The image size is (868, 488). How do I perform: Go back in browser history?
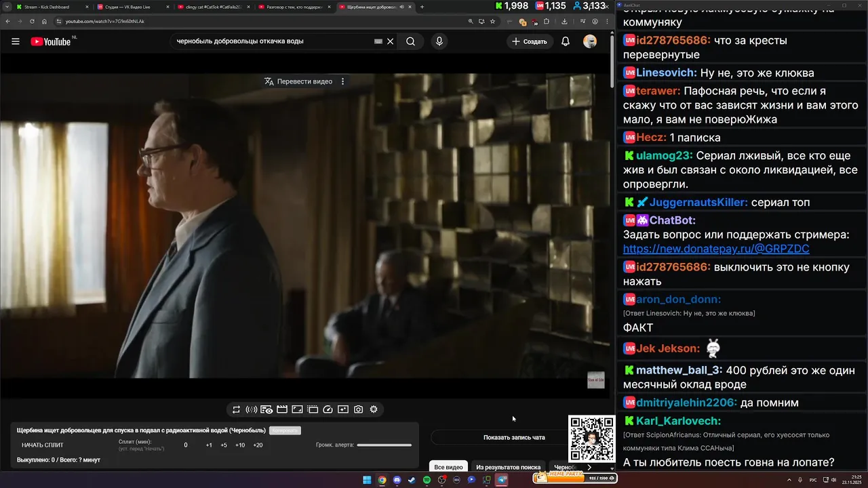(x=8, y=21)
